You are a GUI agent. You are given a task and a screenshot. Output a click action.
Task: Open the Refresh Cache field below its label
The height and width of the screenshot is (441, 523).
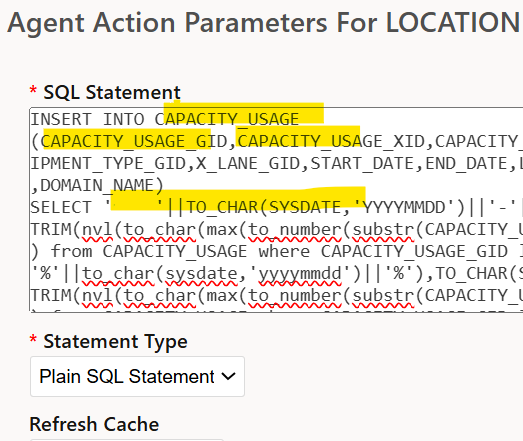(127, 440)
